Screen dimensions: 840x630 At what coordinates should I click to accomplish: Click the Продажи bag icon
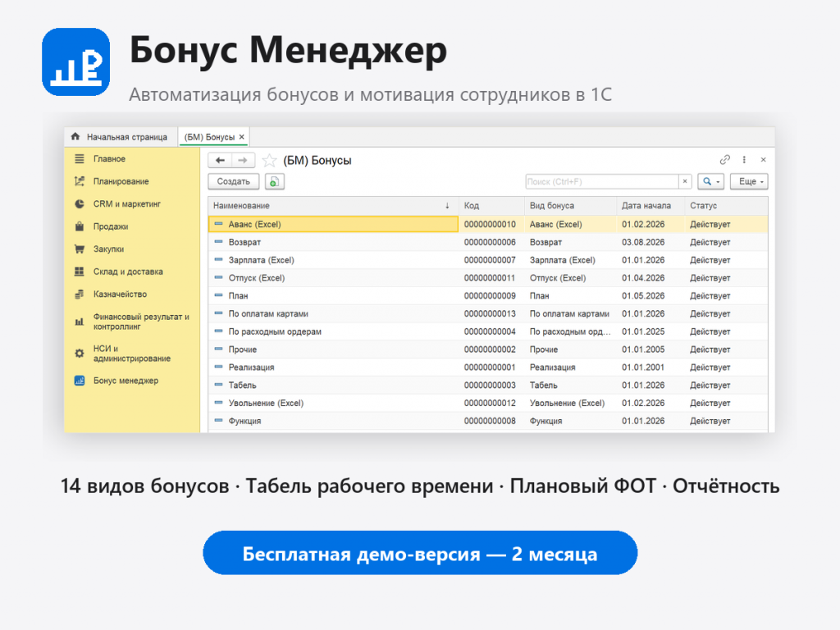pyautogui.click(x=80, y=226)
